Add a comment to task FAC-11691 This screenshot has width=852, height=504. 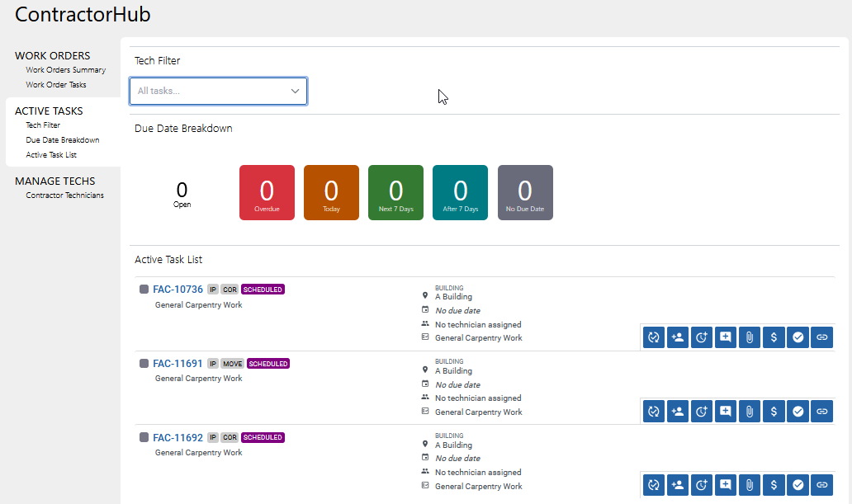point(726,411)
